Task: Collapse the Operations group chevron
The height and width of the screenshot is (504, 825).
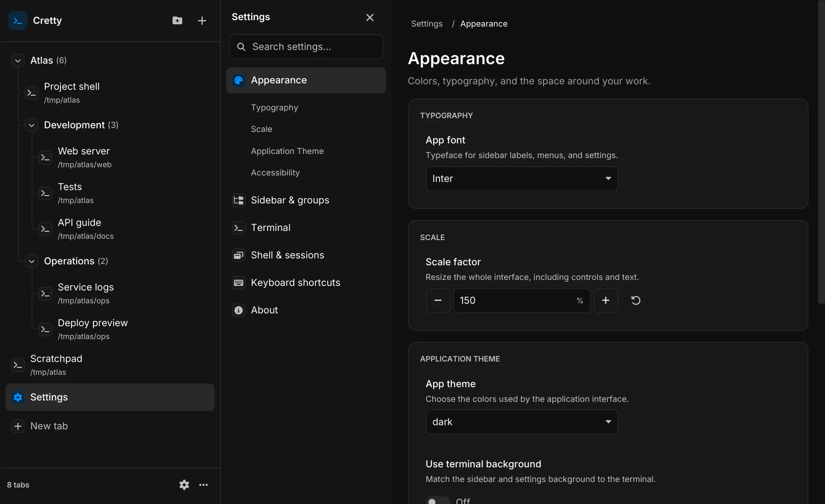Action: pyautogui.click(x=32, y=261)
